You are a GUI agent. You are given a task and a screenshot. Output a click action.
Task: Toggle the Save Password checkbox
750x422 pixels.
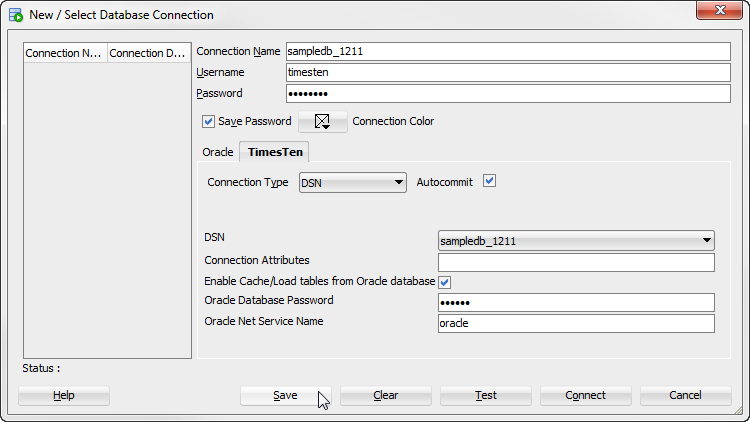208,122
